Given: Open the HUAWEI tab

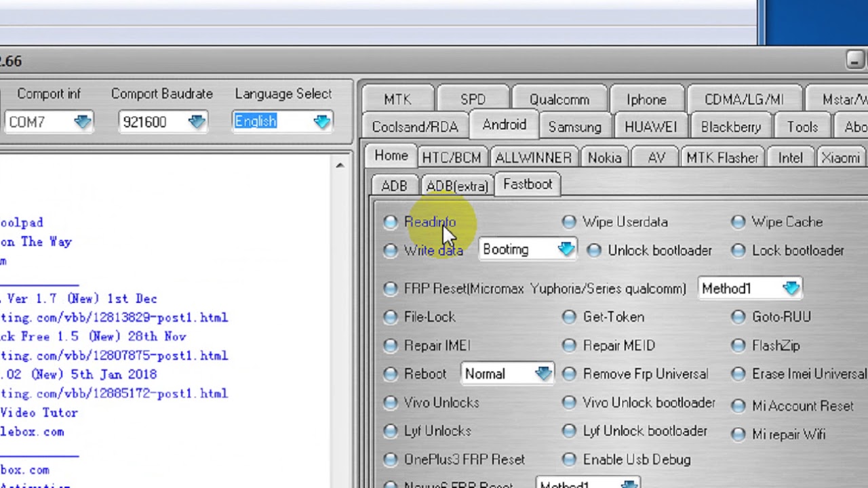Looking at the screenshot, I should click(650, 127).
